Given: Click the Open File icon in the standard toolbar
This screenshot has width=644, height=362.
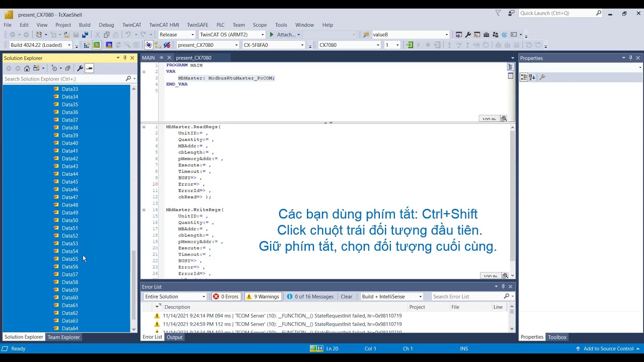Looking at the screenshot, I should (66, 34).
